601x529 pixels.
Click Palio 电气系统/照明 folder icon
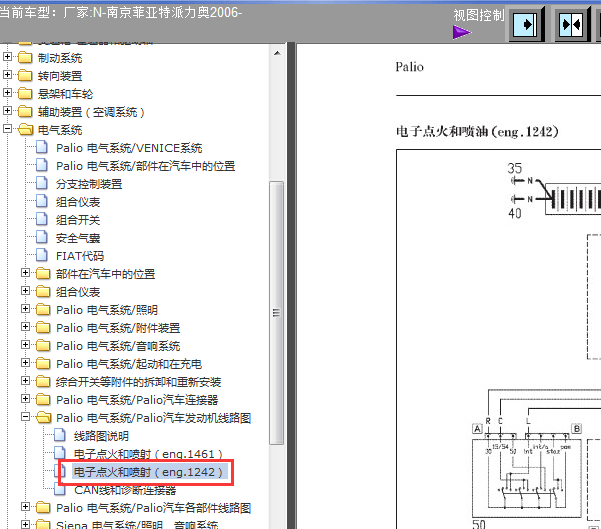[43, 309]
